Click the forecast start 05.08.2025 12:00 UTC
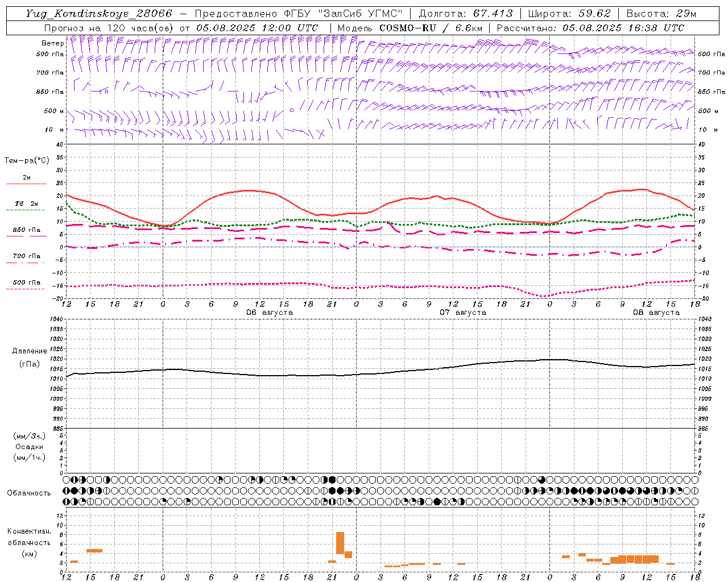 point(257,28)
